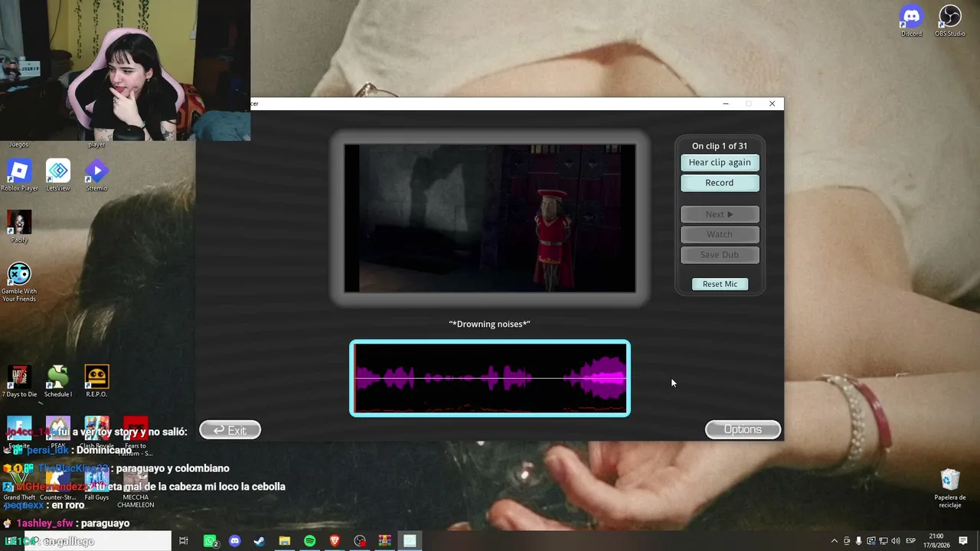Launch the Fall Guys desktop shortcut
This screenshot has height=551, width=980.
(x=96, y=485)
